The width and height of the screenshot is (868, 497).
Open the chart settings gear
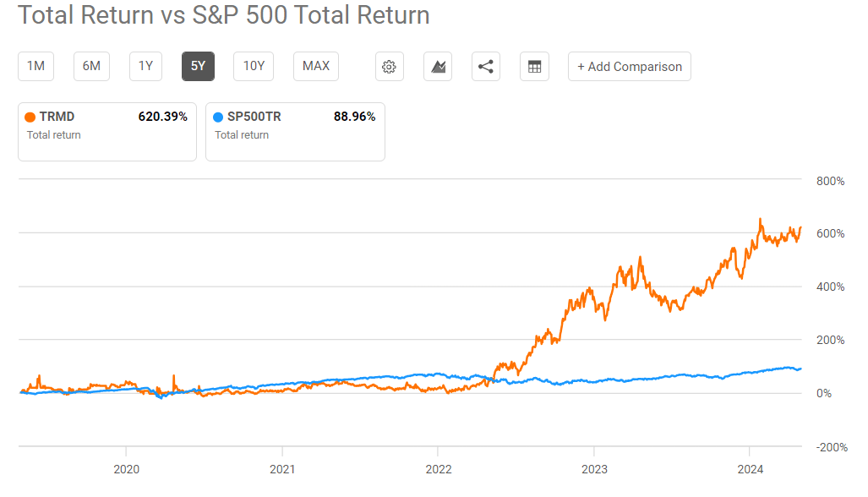coord(389,66)
